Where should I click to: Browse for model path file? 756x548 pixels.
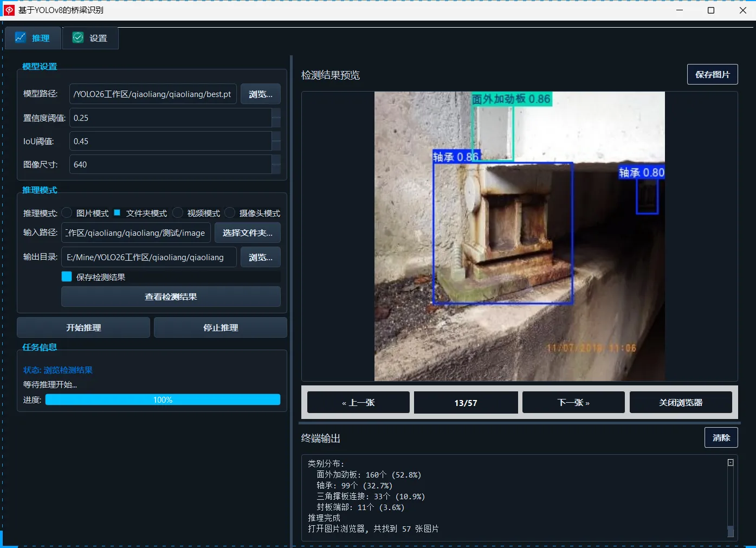(260, 94)
